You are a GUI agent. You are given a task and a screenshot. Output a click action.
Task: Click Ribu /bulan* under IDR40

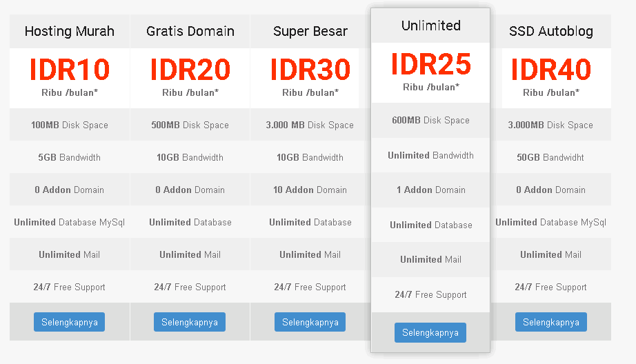click(551, 93)
